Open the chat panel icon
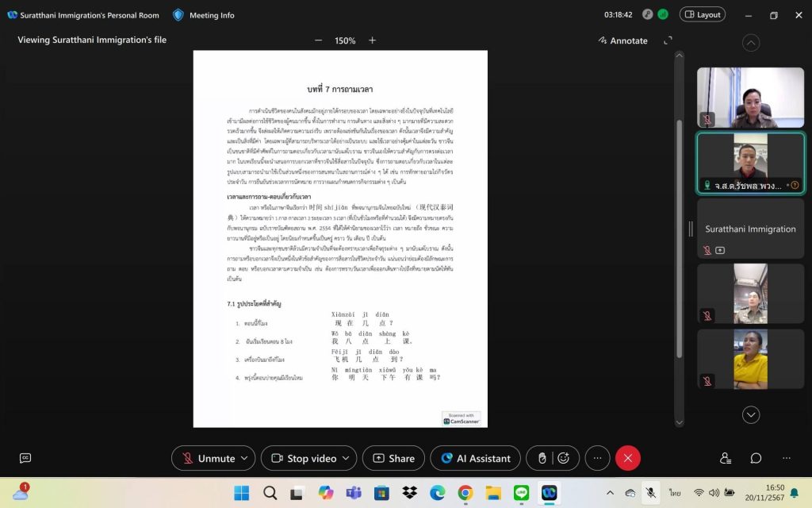This screenshot has width=812, height=508. point(756,458)
